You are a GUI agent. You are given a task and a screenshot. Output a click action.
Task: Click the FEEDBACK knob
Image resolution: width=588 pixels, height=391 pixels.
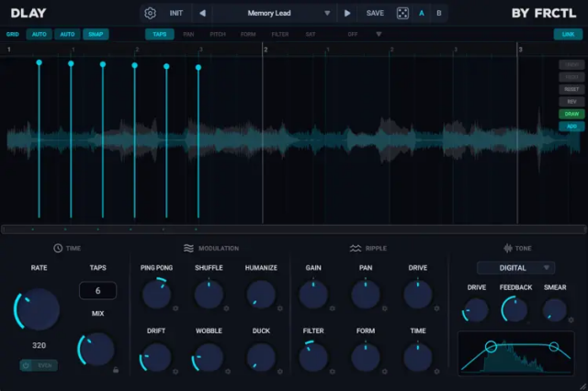[x=515, y=309]
